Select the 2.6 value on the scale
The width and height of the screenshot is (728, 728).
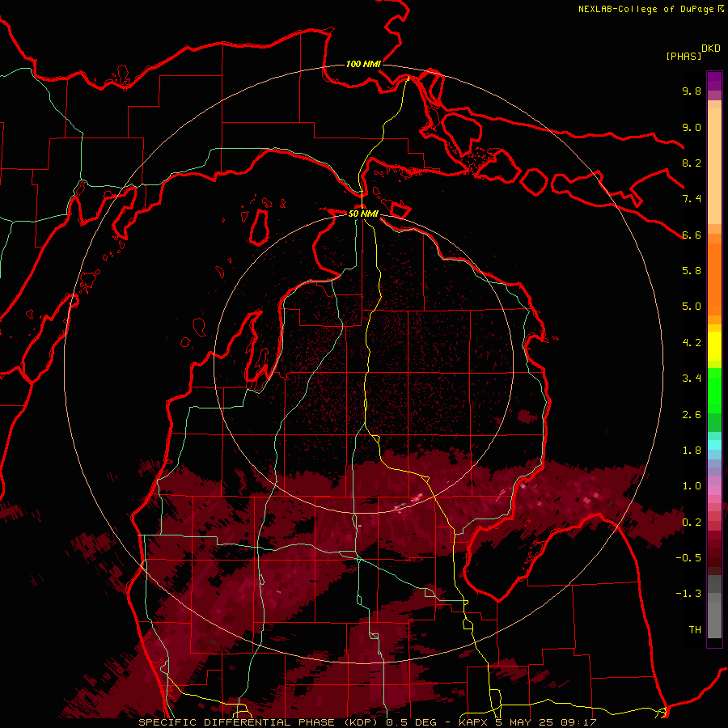point(692,415)
